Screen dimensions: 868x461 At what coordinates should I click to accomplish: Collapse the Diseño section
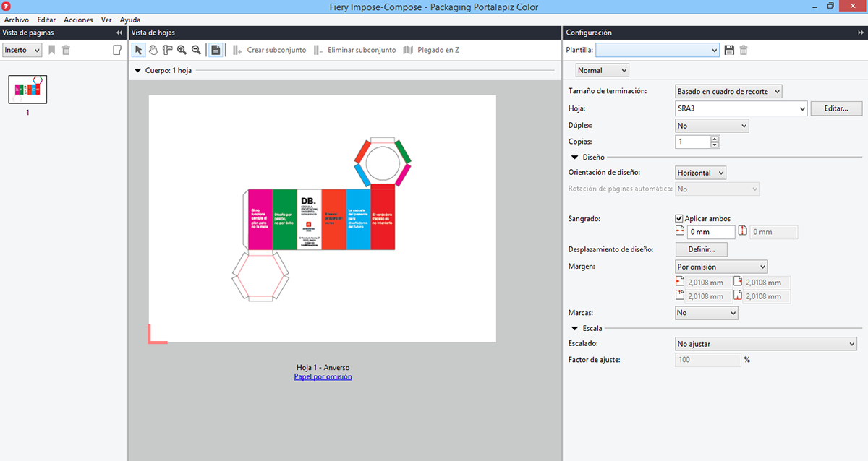(x=574, y=157)
